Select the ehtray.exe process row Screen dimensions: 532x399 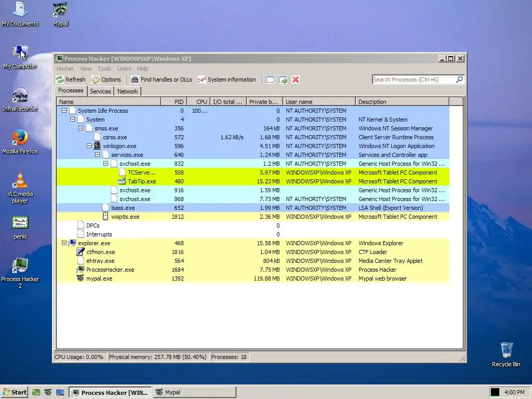coord(253,261)
